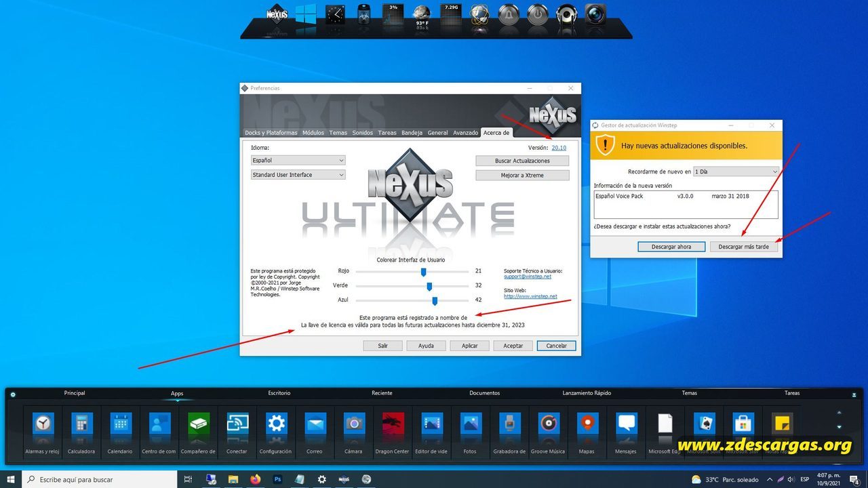Viewport: 868px width, 488px height.
Task: Open the network globe icon in top dock
Action: pos(480,14)
